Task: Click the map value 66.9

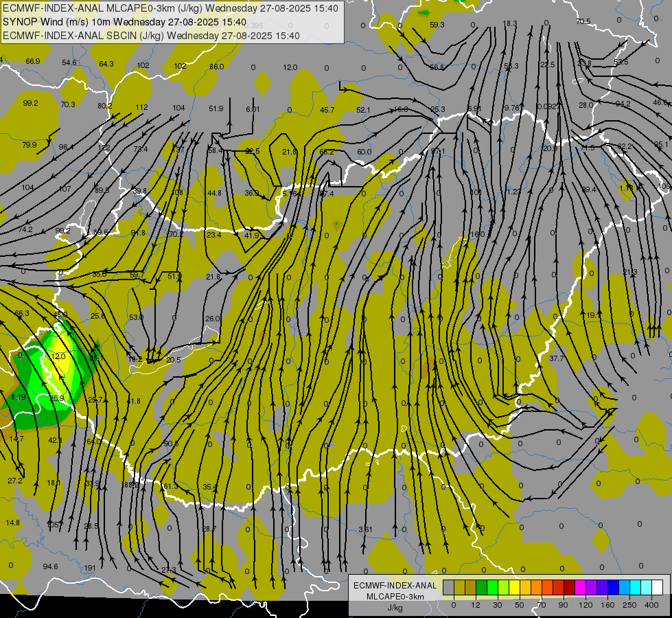Action: [x=32, y=61]
